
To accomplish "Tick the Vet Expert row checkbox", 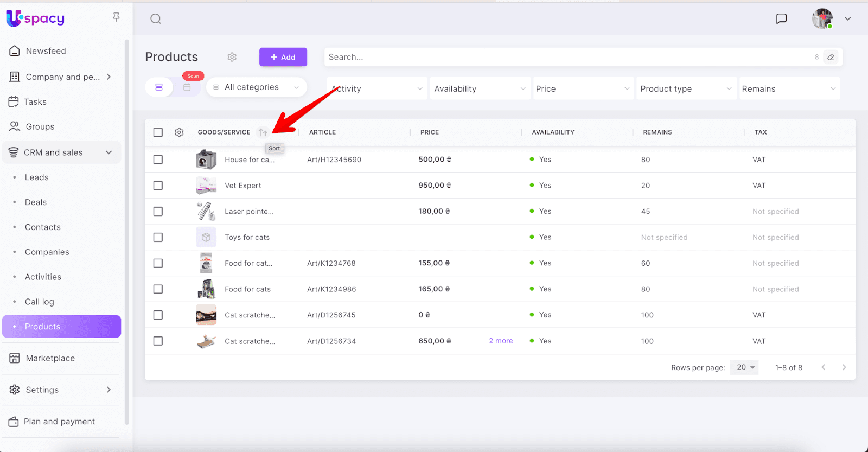I will click(x=158, y=186).
